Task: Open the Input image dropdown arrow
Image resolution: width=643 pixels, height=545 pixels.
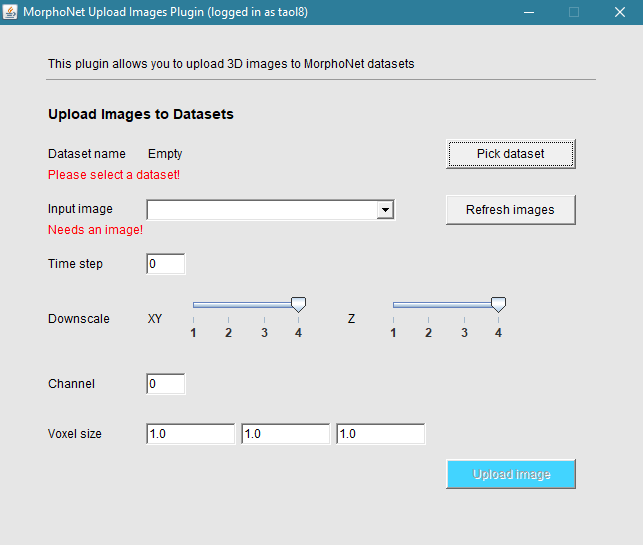Action: 385,210
